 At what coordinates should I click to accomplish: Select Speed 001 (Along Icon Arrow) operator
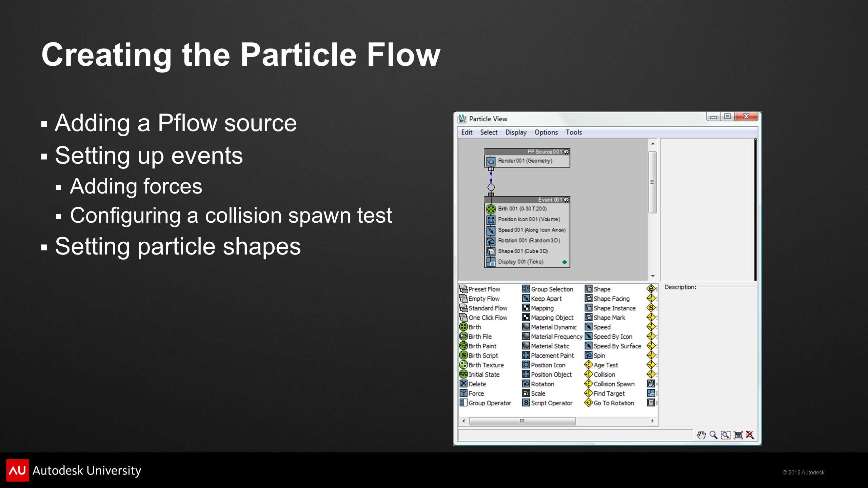527,230
